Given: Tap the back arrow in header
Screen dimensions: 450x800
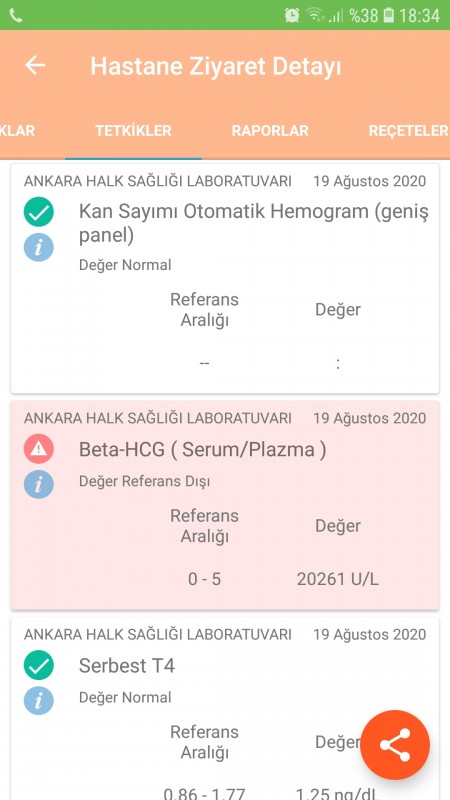Looking at the screenshot, I should click(x=35, y=65).
